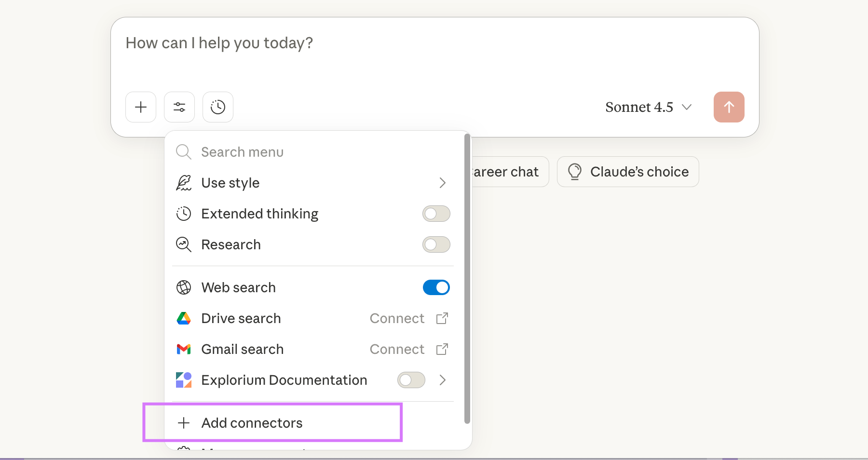The width and height of the screenshot is (868, 460).
Task: Expand Explorium Documentation options chevron
Action: [442, 380]
